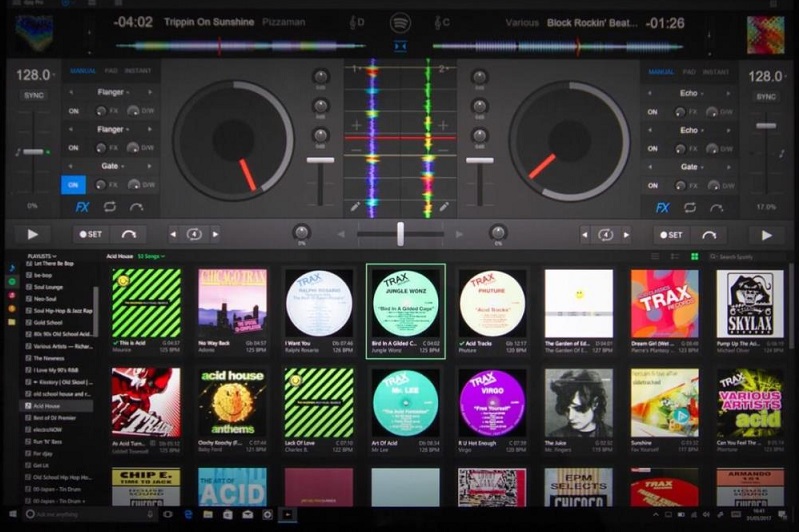Zoom in with plus icon on left waveform
The width and height of the screenshot is (799, 532).
(357, 124)
